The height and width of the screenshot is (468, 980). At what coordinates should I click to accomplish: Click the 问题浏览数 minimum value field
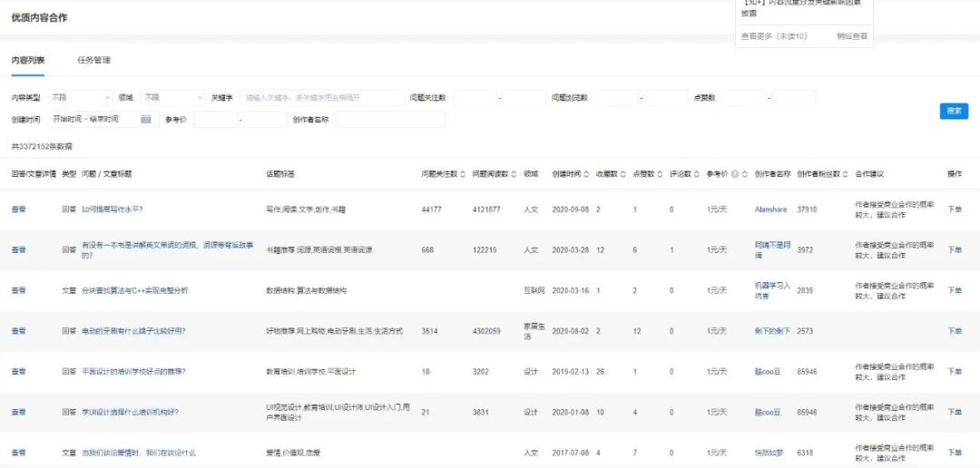(x=616, y=98)
